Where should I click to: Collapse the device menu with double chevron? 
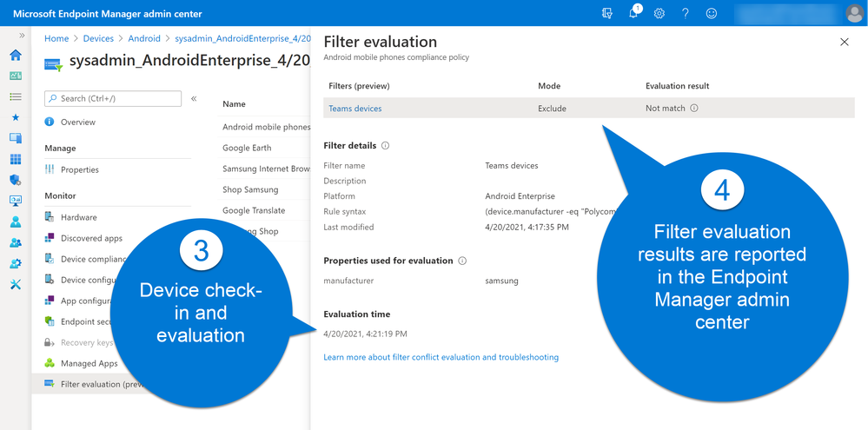pos(194,98)
